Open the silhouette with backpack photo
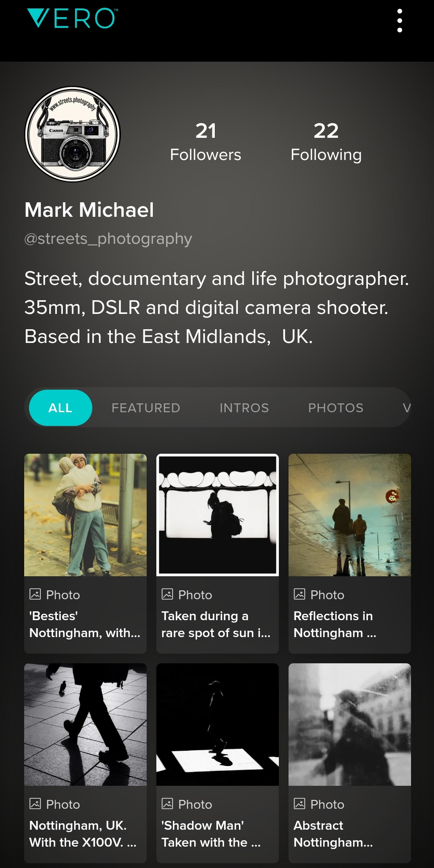The height and width of the screenshot is (868, 434). pos(218,515)
